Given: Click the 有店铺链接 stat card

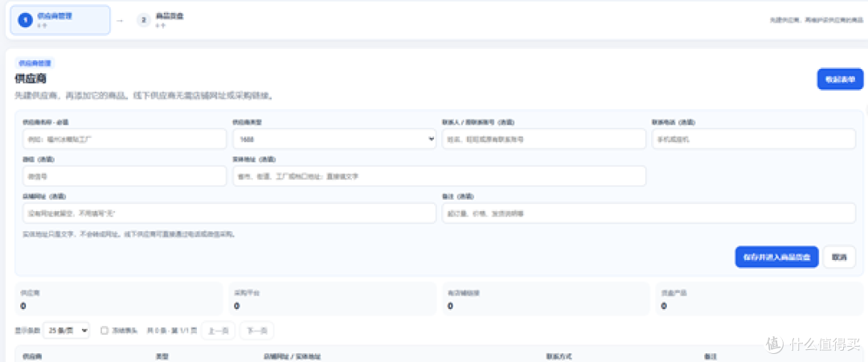Looking at the screenshot, I should (546, 299).
